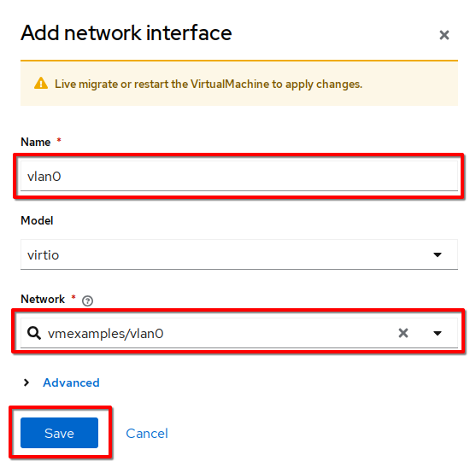Open Model list with the caret arrow
Viewport: 476px width, 467px height.
(x=438, y=254)
